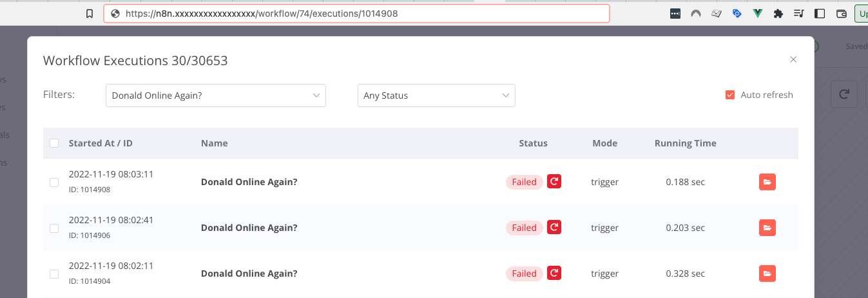Click 'Failed' badge for execution 1014908
The height and width of the screenshot is (298, 868).
[x=525, y=182]
